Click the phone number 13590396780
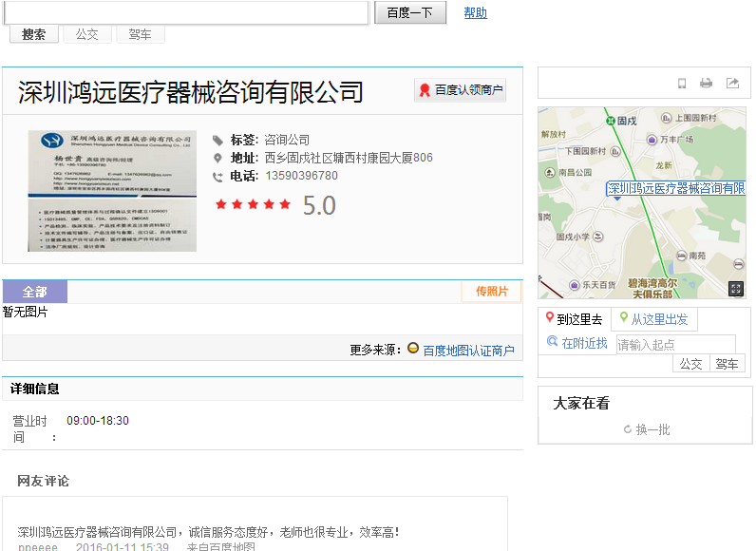The image size is (756, 551). 301,176
